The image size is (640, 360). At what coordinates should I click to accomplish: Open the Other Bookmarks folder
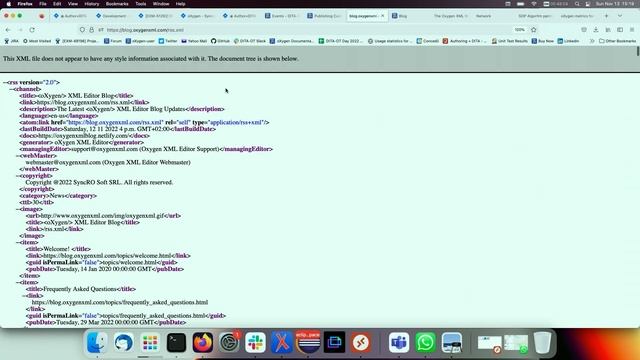618,41
